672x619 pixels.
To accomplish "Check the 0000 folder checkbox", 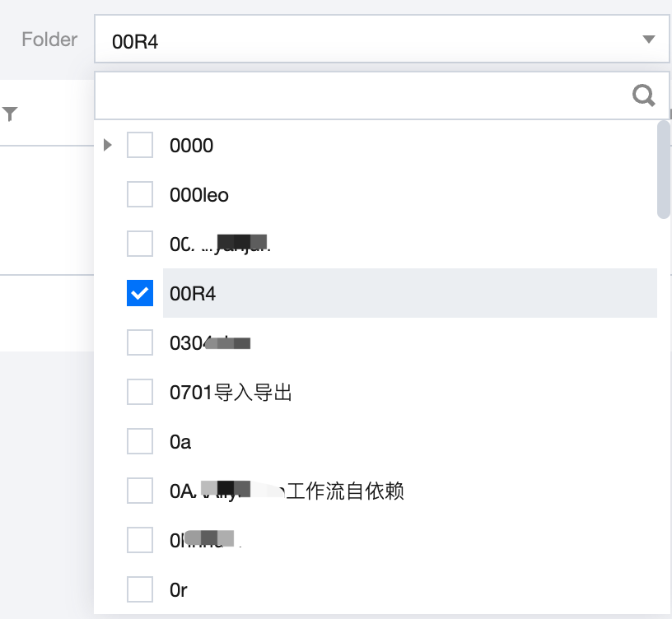I will (140, 146).
